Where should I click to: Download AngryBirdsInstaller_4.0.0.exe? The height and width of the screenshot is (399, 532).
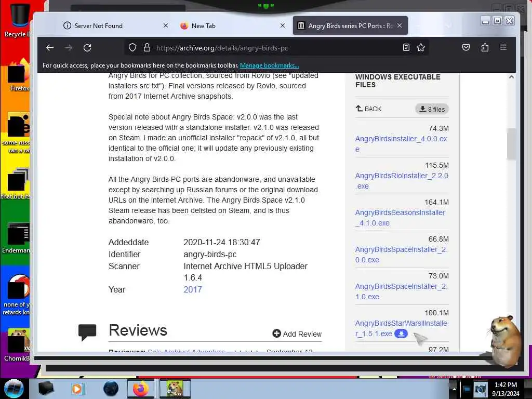[x=401, y=144]
